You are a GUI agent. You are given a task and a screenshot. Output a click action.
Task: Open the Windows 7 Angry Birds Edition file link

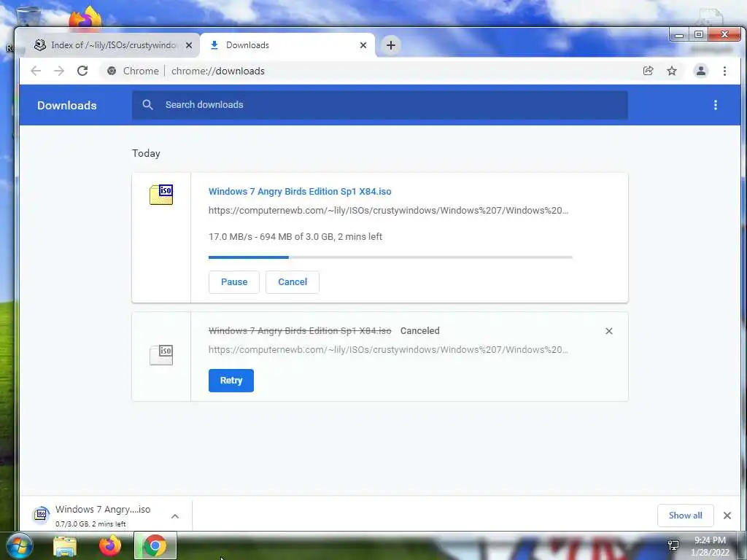point(300,192)
